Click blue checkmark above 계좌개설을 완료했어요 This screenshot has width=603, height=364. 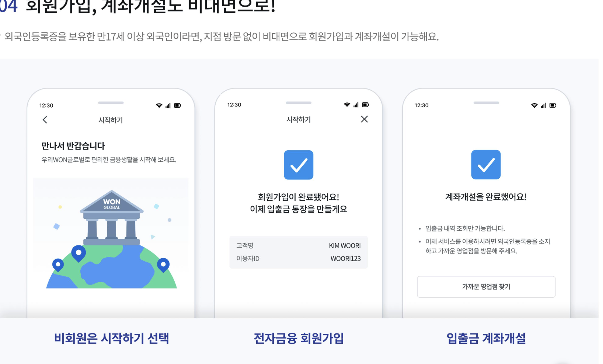(486, 164)
